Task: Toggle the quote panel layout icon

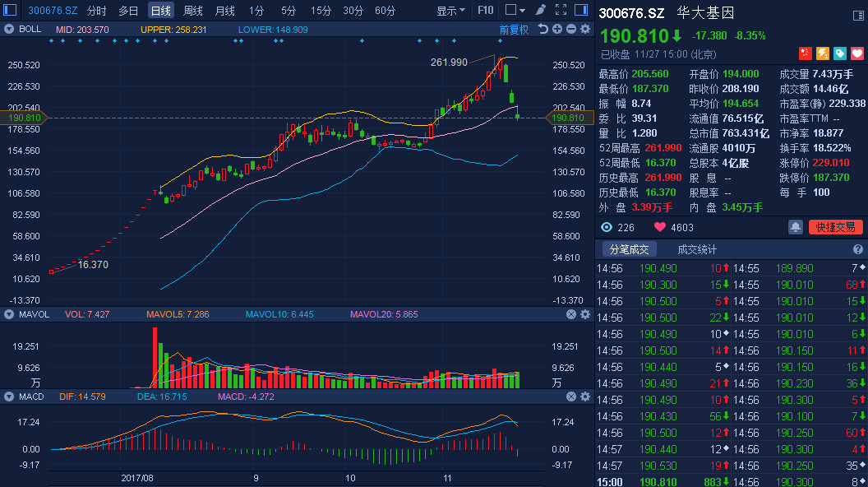Action: coord(858,16)
